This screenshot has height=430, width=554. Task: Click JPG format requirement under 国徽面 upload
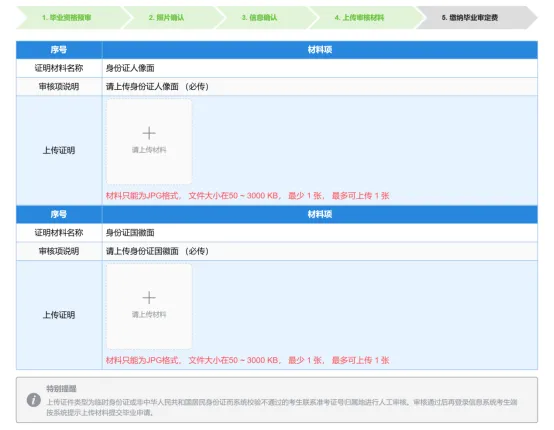pos(247,360)
